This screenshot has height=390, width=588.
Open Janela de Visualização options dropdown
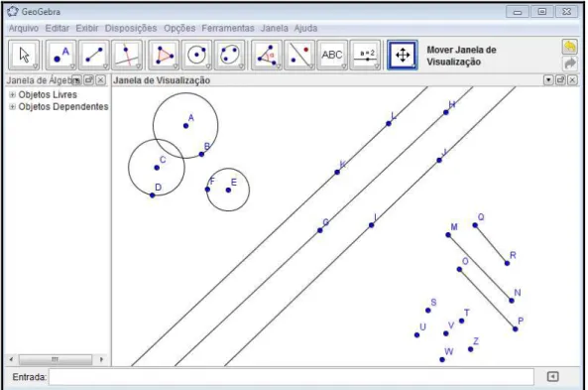[548, 80]
